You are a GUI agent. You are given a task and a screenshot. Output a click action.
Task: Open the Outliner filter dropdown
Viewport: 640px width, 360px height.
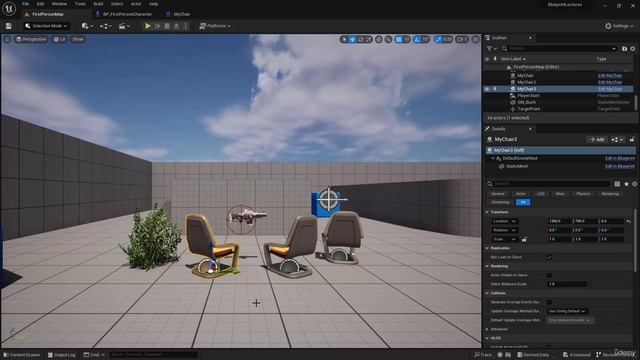click(491, 49)
